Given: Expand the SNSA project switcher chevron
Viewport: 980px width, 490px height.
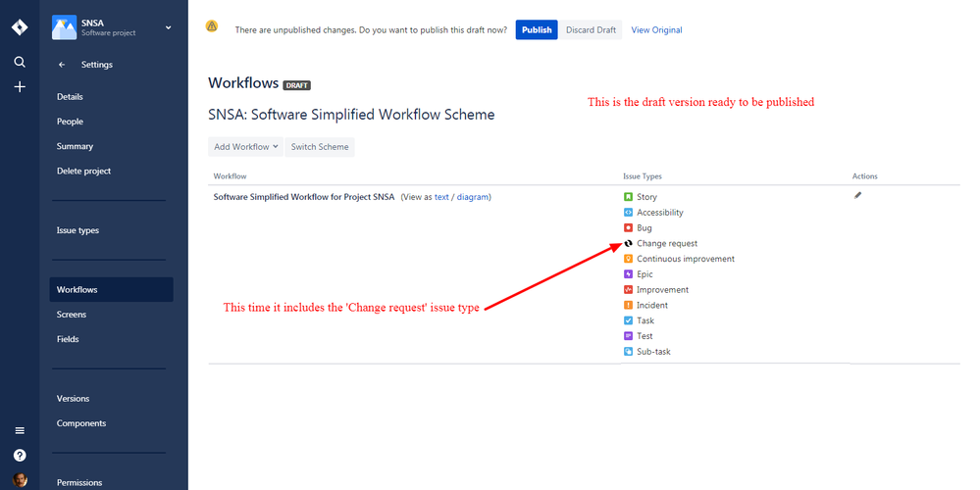Looking at the screenshot, I should tap(168, 27).
